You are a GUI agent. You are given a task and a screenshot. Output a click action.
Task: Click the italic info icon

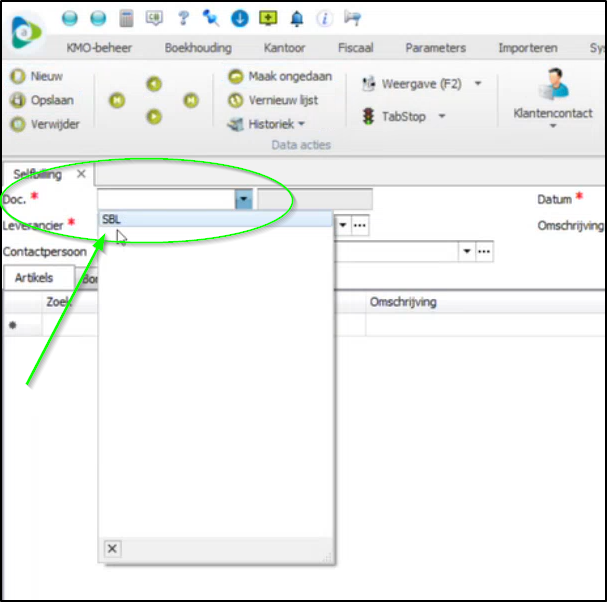(x=324, y=18)
